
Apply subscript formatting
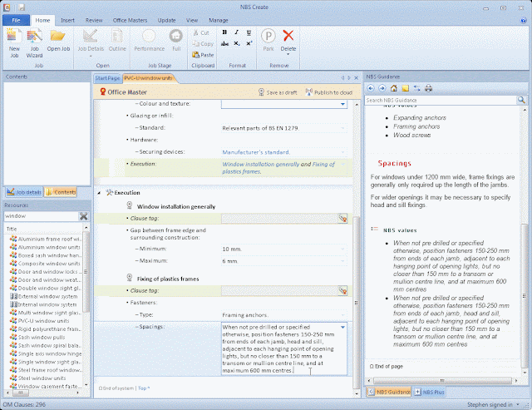(236, 43)
